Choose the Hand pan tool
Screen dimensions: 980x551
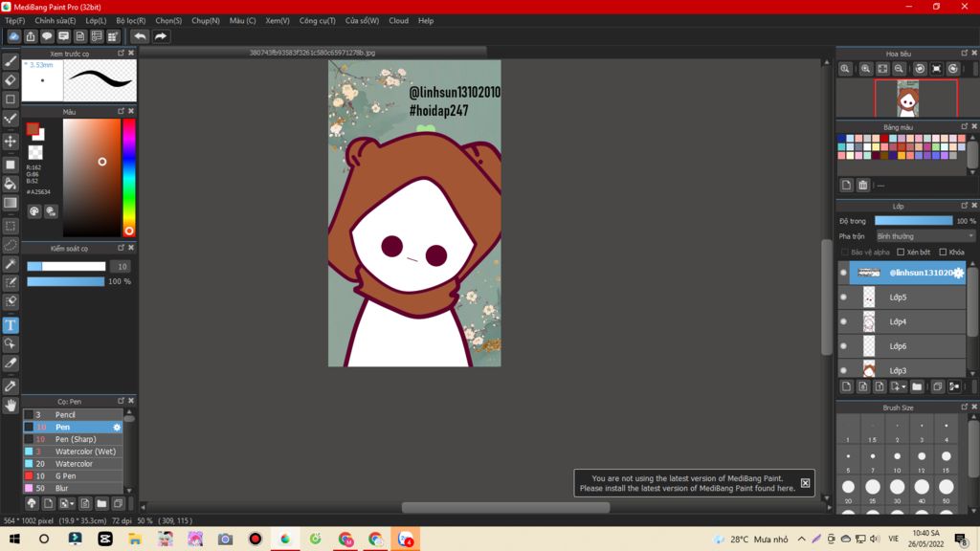point(11,406)
